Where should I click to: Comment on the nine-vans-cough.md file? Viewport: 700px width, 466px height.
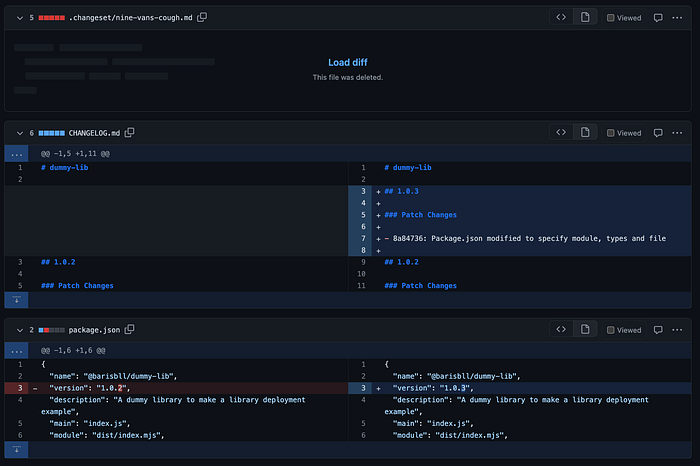click(x=658, y=18)
